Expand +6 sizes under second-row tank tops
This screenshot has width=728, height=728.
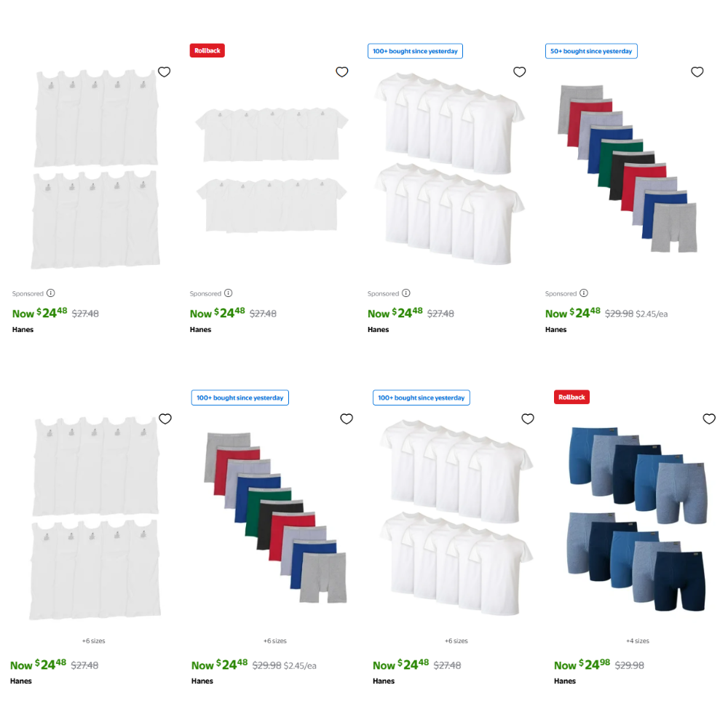click(x=94, y=641)
